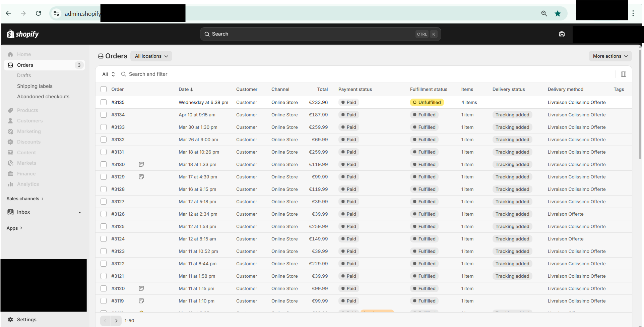Go to Shipping labels in sidebar
644x327 pixels.
35,86
